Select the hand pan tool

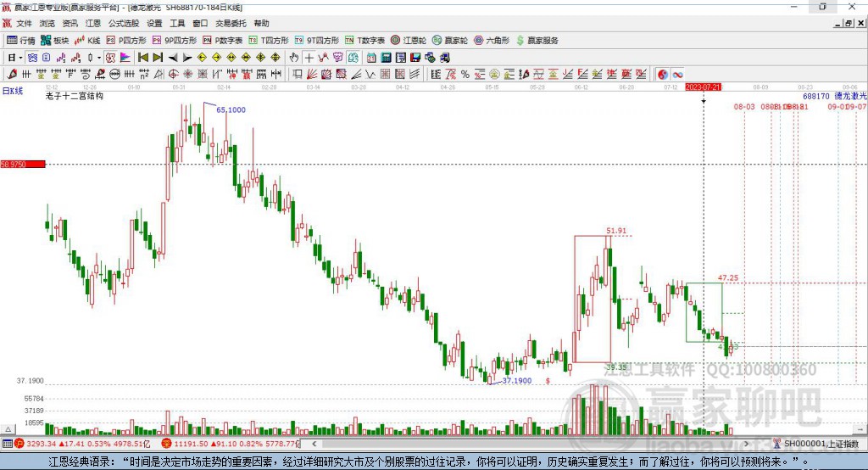tap(294, 58)
